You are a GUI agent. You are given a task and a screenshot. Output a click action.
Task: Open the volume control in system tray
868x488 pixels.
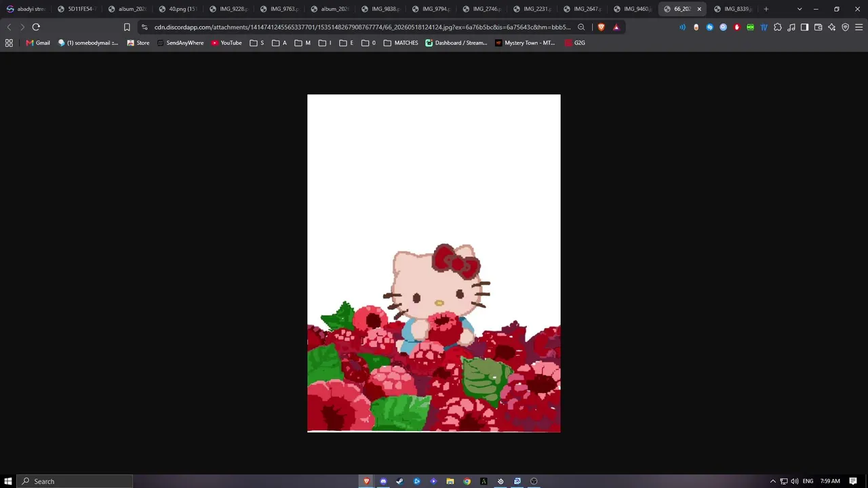tap(794, 481)
